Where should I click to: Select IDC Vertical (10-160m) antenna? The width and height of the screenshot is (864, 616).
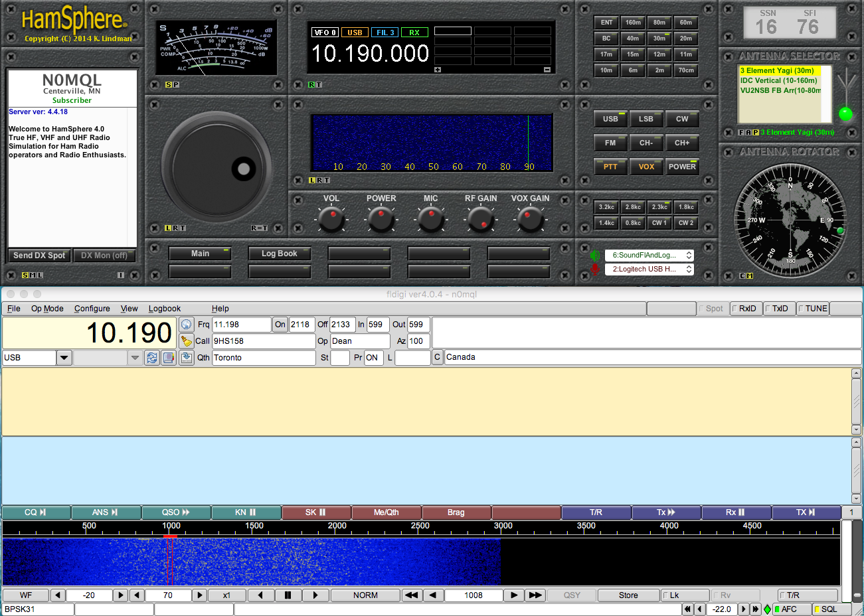pos(780,80)
